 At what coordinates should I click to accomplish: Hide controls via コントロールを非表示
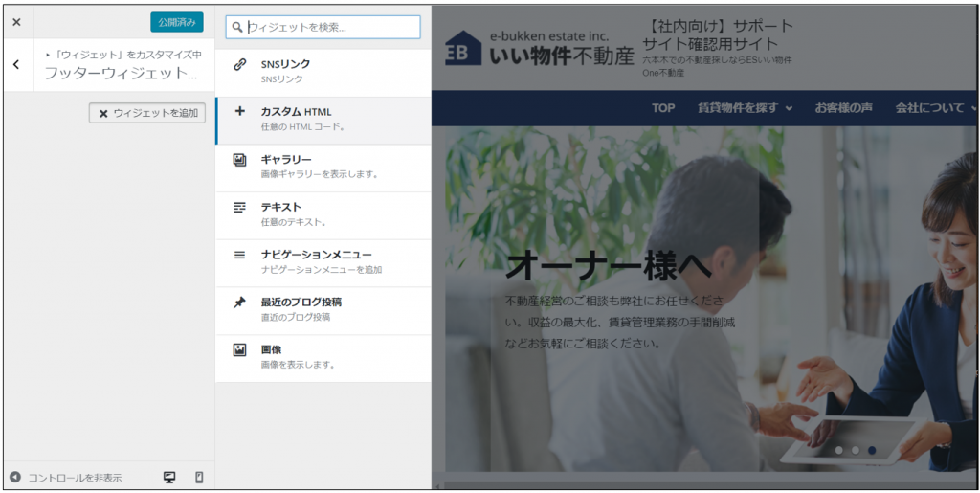tap(66, 477)
